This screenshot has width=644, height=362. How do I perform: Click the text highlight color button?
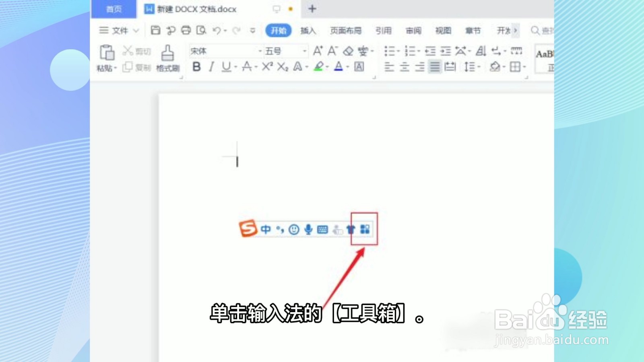[319, 66]
